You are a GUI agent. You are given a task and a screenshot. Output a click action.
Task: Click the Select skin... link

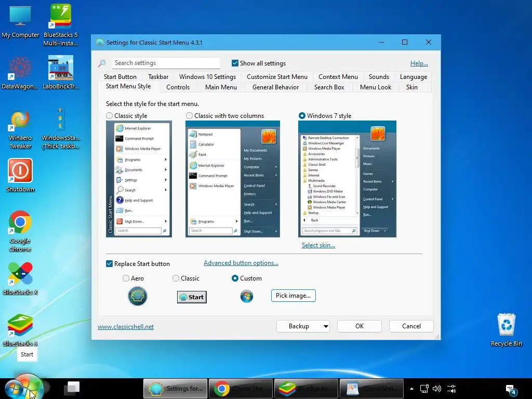pos(318,245)
